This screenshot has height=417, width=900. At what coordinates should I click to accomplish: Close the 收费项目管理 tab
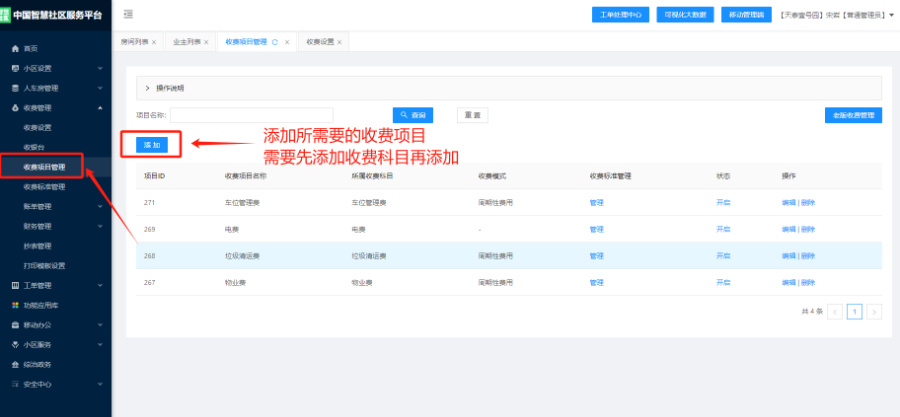(287, 42)
